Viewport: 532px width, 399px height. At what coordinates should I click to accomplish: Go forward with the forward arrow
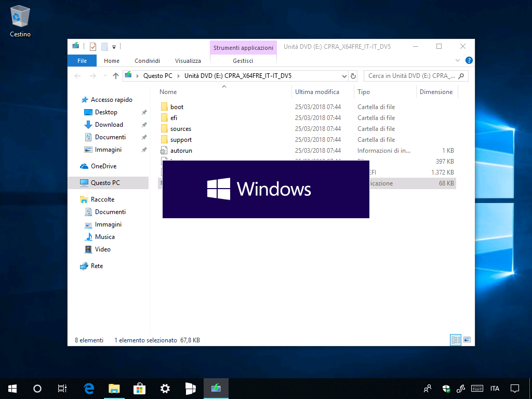click(92, 76)
